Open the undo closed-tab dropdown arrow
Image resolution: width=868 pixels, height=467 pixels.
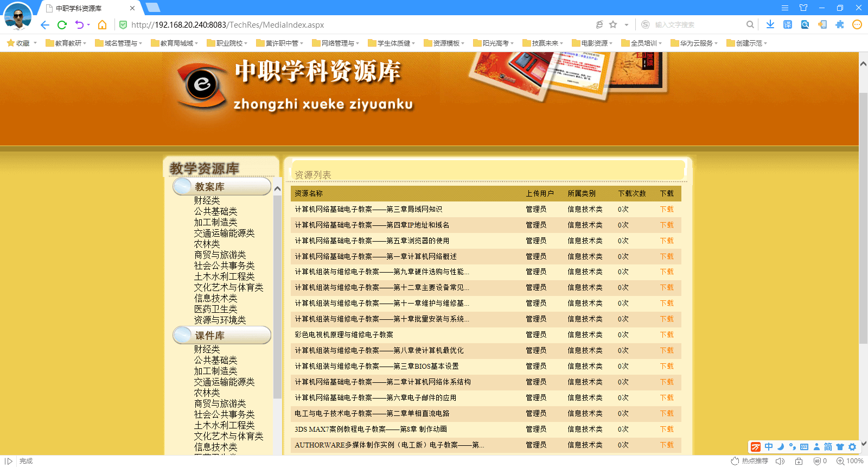point(88,25)
